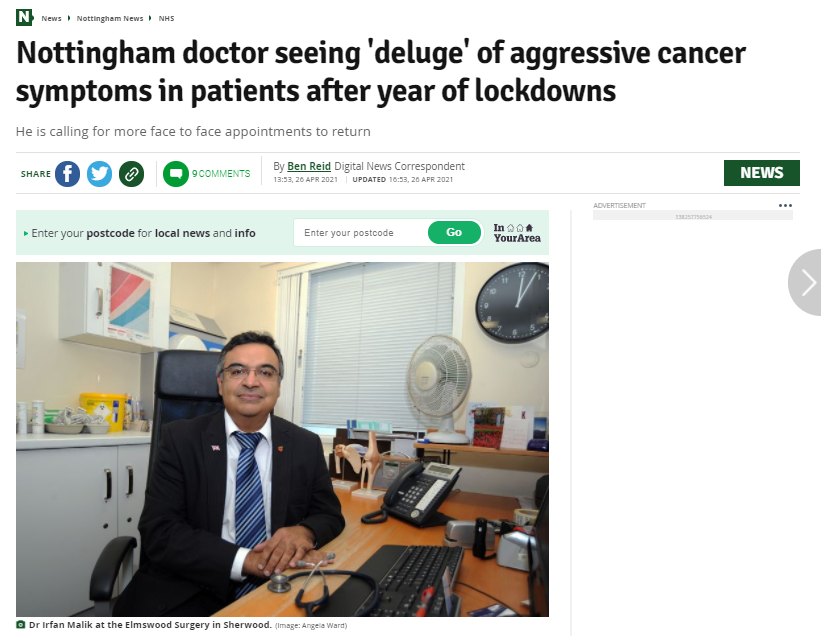
Task: Click the green Go button
Action: click(454, 232)
